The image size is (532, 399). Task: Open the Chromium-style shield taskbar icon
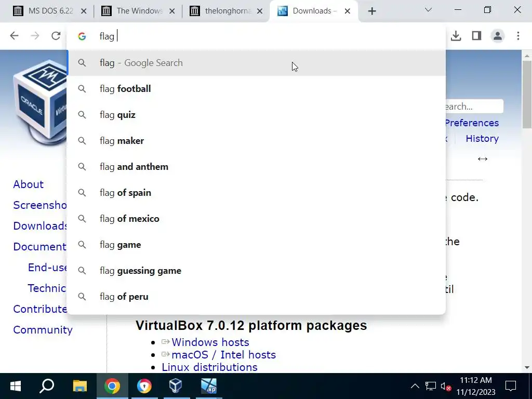tap(144, 386)
